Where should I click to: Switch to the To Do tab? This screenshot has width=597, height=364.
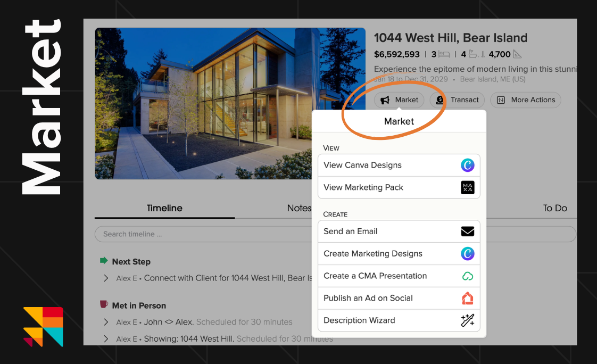pyautogui.click(x=554, y=208)
